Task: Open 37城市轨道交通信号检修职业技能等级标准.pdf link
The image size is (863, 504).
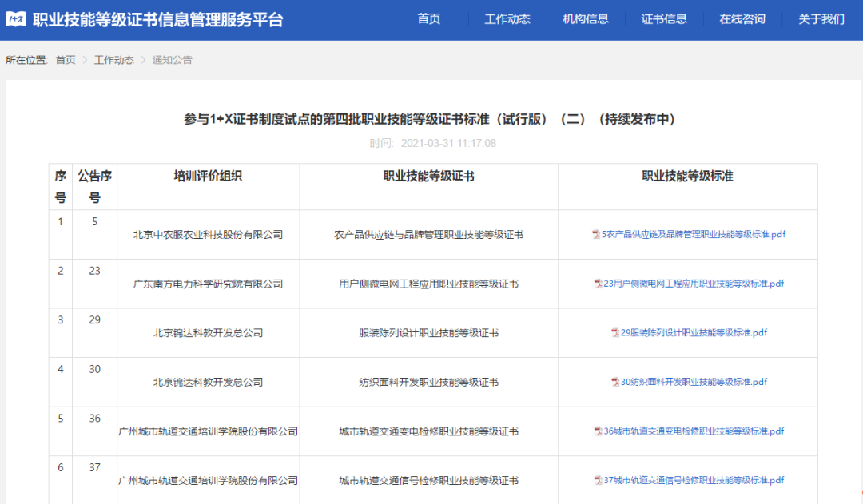Action: [x=694, y=481]
